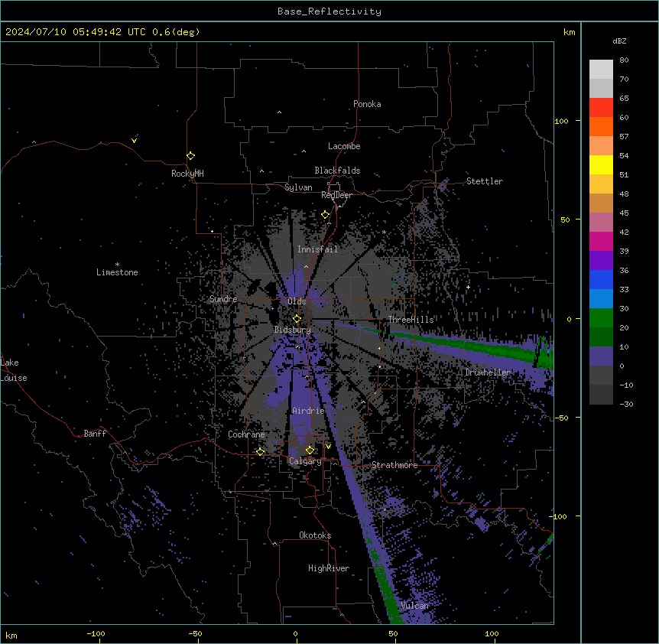
Task: Select the Okotoks map label
Action: point(315,535)
